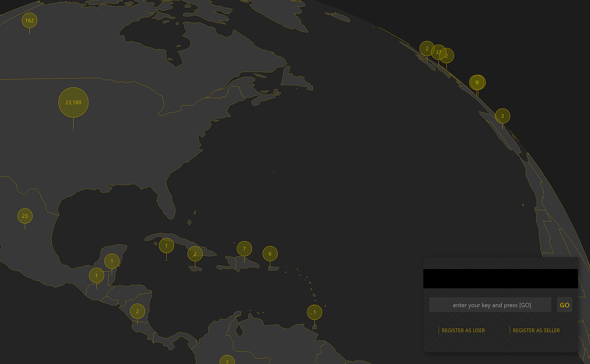This screenshot has width=590, height=364.
Task: Click the 1 marker near Trinidad
Action: pyautogui.click(x=315, y=312)
